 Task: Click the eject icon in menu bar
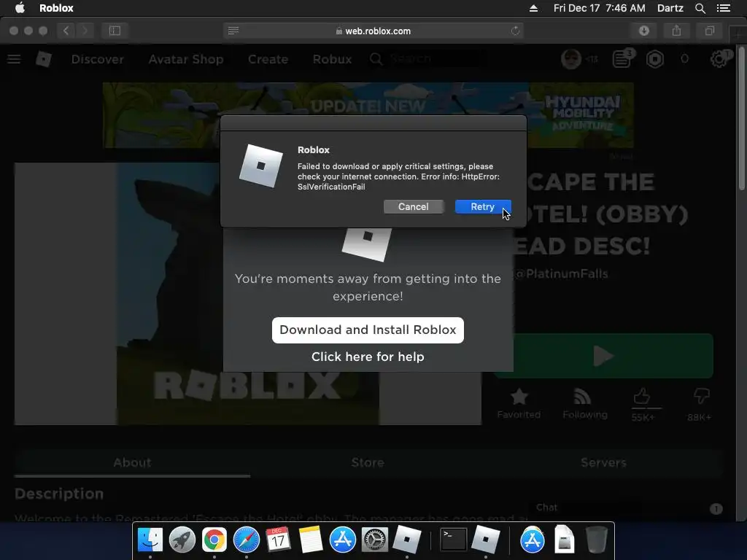[x=533, y=8]
